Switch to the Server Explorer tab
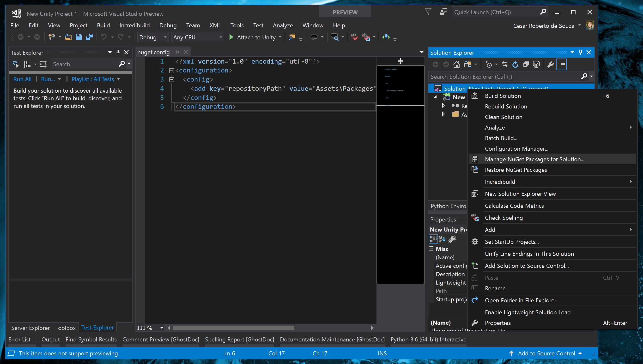Image resolution: width=643 pixels, height=364 pixels. [x=30, y=328]
